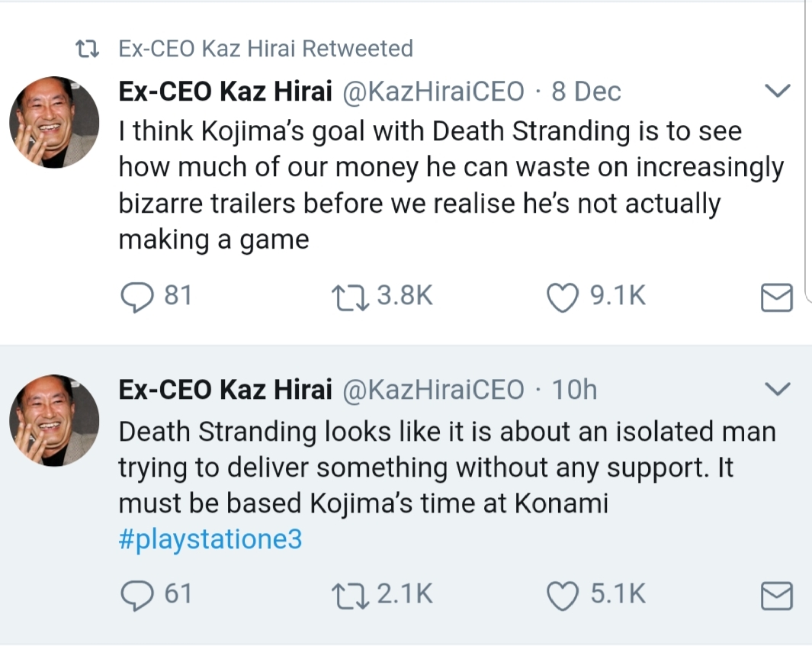The height and width of the screenshot is (646, 812).
Task: Open the @KazHiraiCEO handle on the first tweet
Action: pos(435,92)
